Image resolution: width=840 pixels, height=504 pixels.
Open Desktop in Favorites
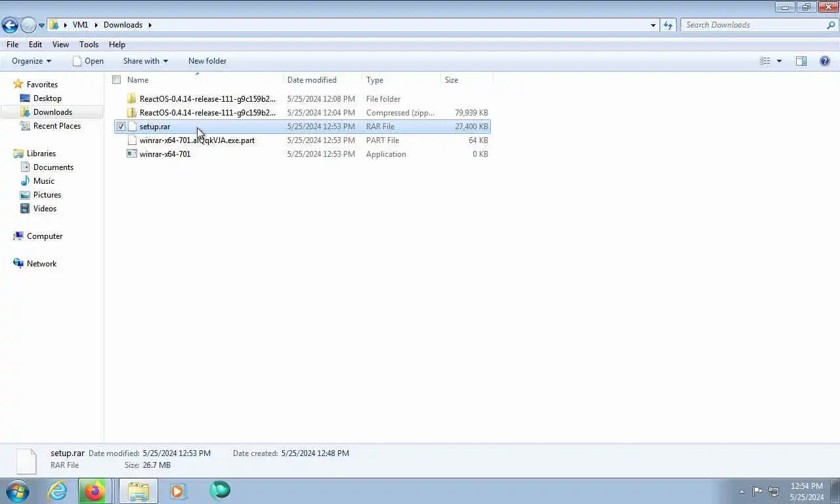41,98
